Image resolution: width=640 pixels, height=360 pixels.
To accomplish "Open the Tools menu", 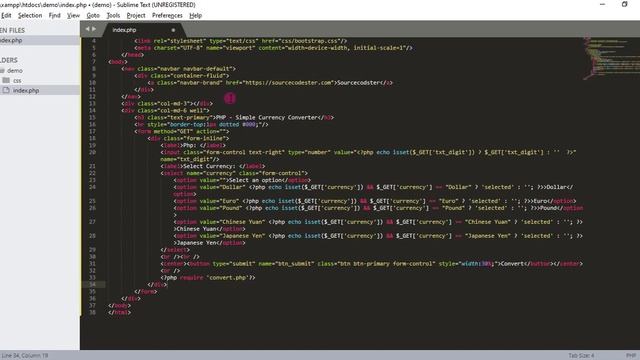I will click(x=113, y=16).
